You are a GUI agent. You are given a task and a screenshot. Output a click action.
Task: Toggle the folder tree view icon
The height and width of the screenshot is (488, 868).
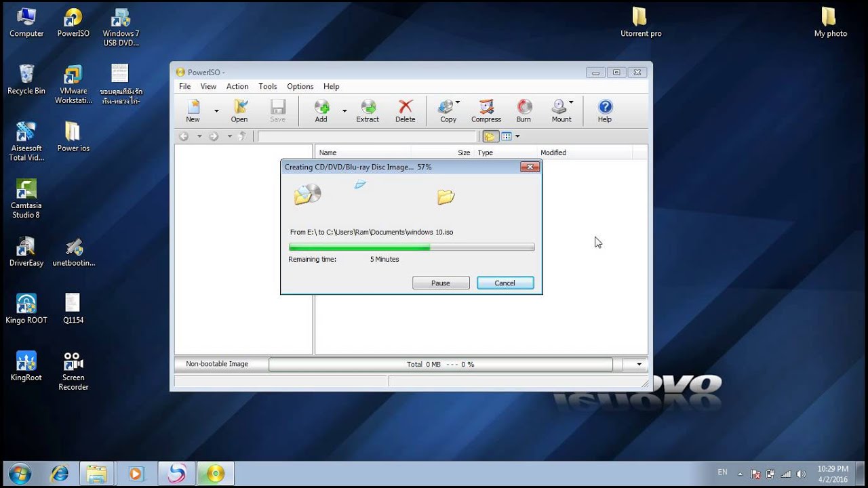490,136
